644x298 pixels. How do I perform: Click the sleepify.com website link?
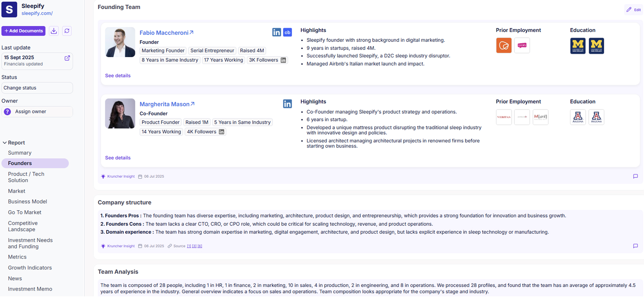click(x=37, y=13)
